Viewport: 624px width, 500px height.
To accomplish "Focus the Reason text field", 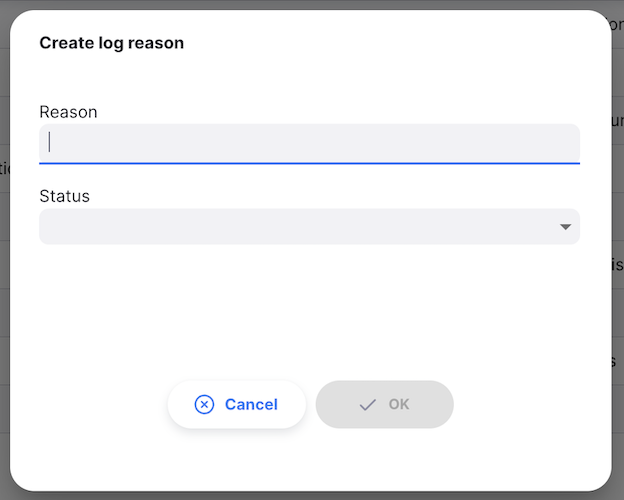I will (x=309, y=142).
